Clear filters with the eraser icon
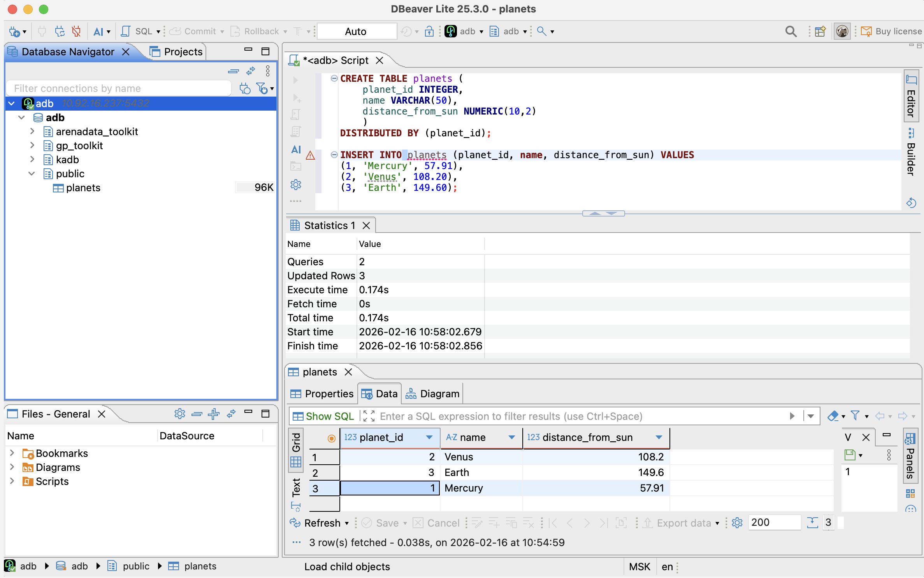This screenshot has width=924, height=578. coord(834,416)
